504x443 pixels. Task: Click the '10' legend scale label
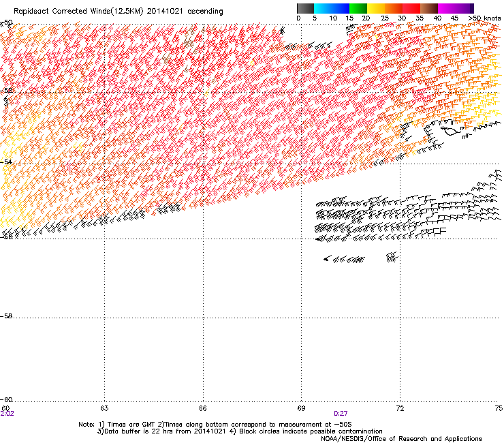[333, 18]
